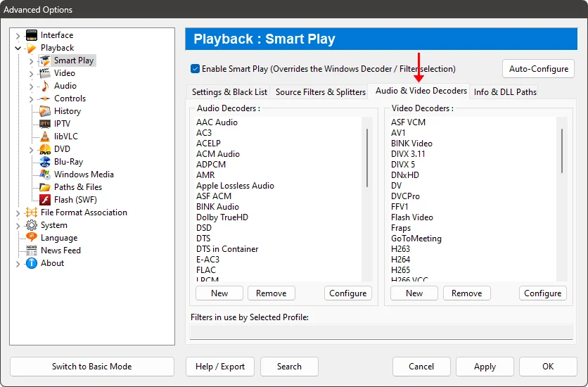Select H265 in Video Decoders list
Viewport: 588px width, 387px height.
point(400,270)
